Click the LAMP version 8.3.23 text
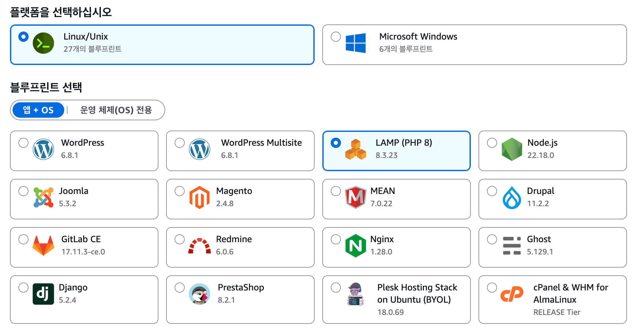 point(387,155)
